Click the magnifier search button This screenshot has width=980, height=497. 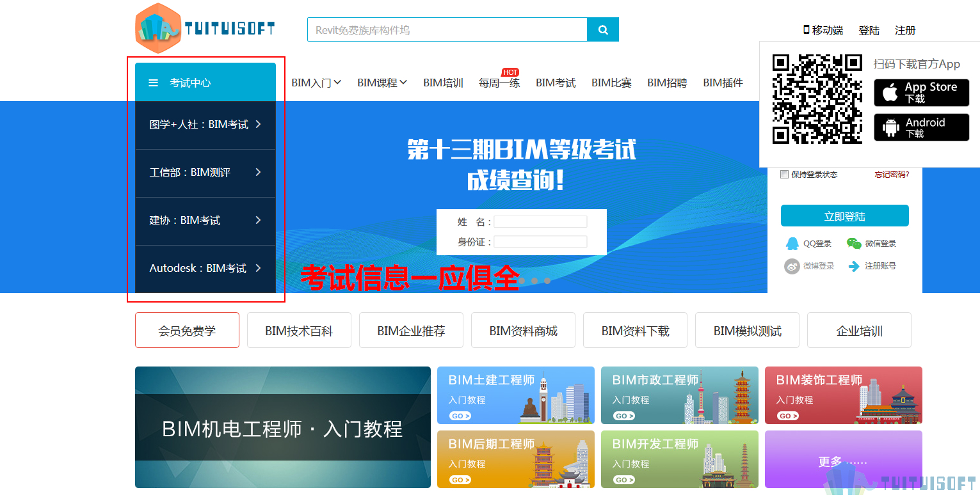[603, 29]
